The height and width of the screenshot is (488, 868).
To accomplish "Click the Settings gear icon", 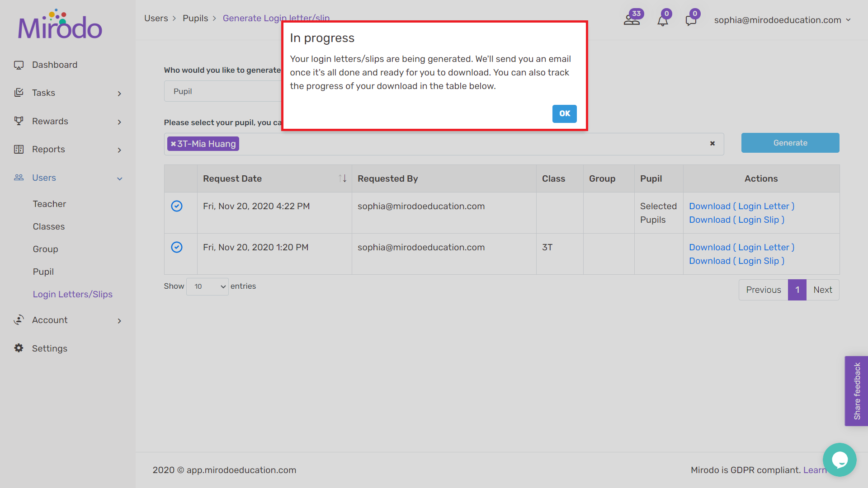I will pyautogui.click(x=19, y=348).
